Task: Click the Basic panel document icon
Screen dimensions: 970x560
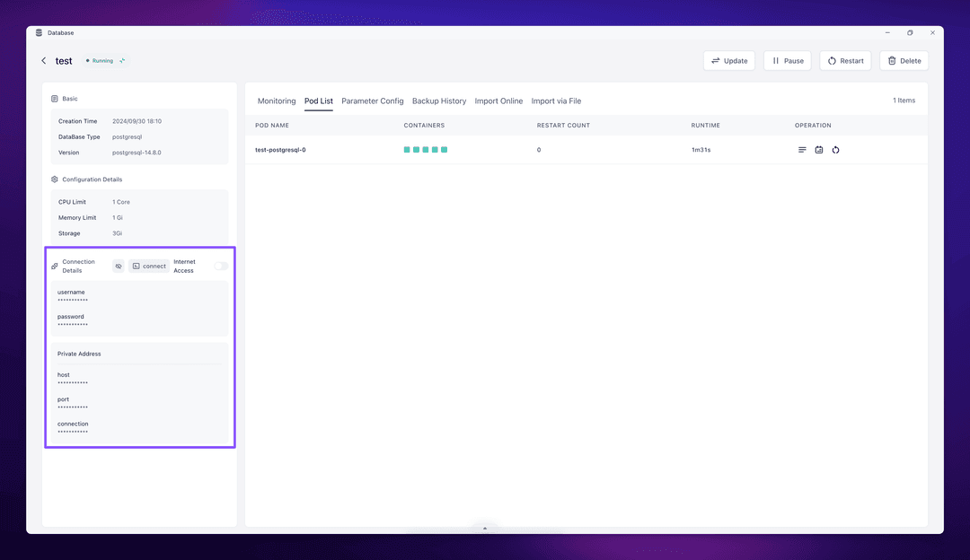Action: 54,99
